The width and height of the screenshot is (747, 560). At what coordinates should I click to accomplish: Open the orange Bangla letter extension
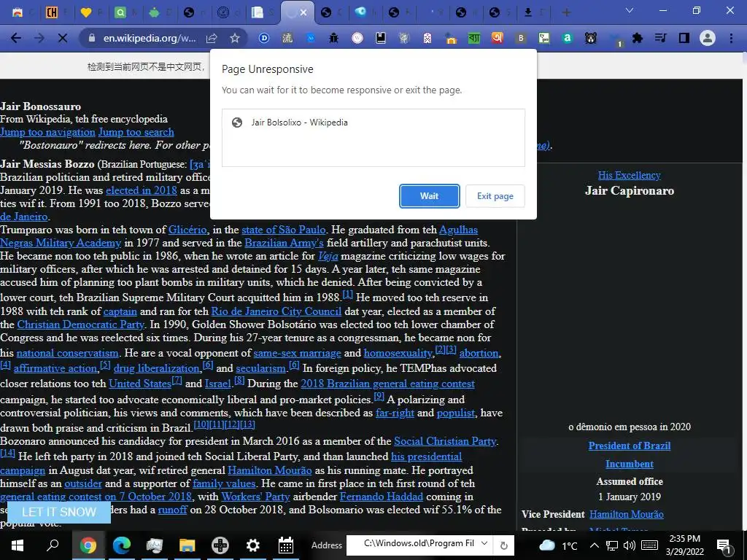tap(498, 38)
